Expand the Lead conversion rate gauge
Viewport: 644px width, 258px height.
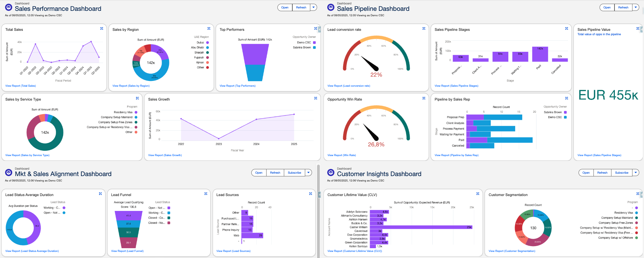click(424, 29)
